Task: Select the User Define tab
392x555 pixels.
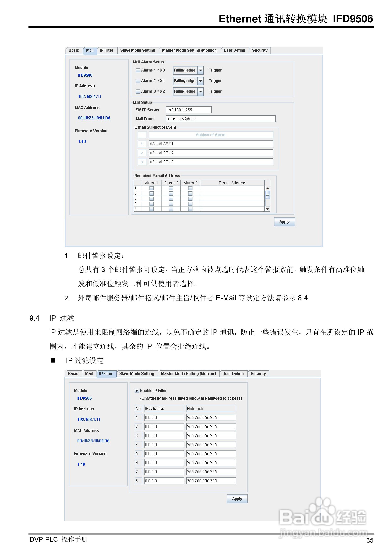Action: 234,50
